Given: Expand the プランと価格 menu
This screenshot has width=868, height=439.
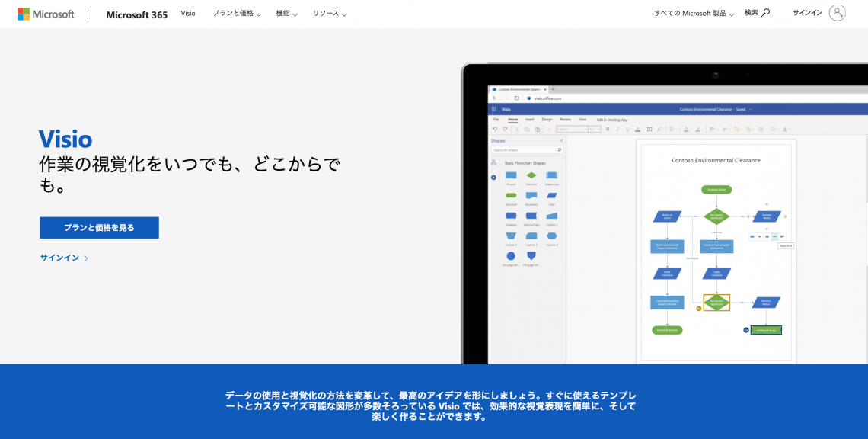Looking at the screenshot, I should point(237,13).
